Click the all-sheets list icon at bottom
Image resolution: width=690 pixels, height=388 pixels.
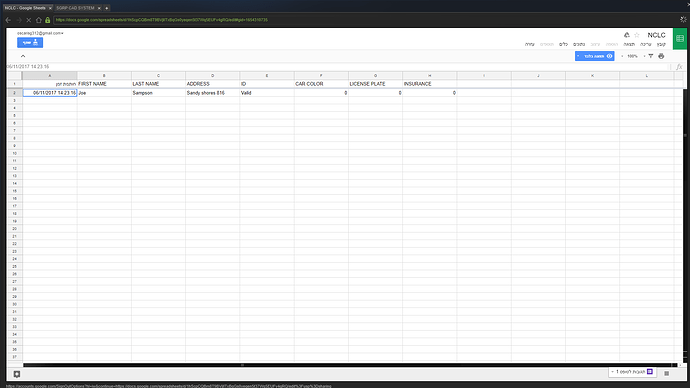click(667, 373)
